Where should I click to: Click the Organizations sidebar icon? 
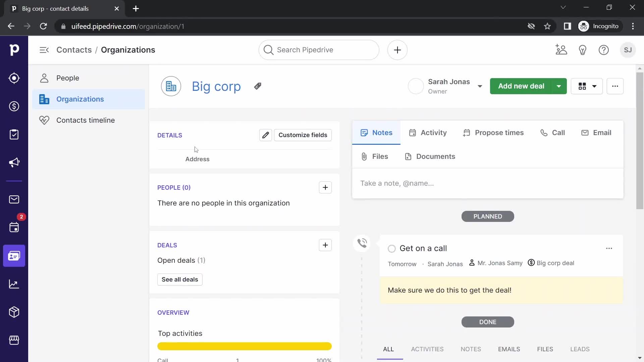[44, 99]
